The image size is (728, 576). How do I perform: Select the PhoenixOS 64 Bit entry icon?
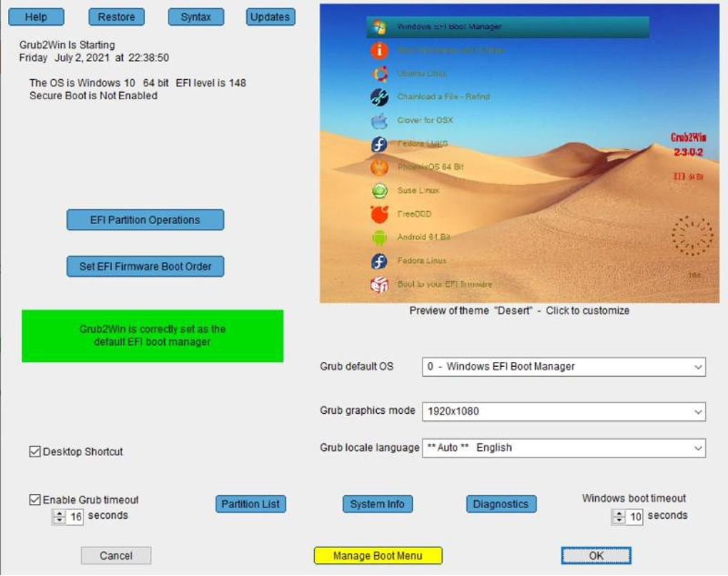pyautogui.click(x=378, y=167)
